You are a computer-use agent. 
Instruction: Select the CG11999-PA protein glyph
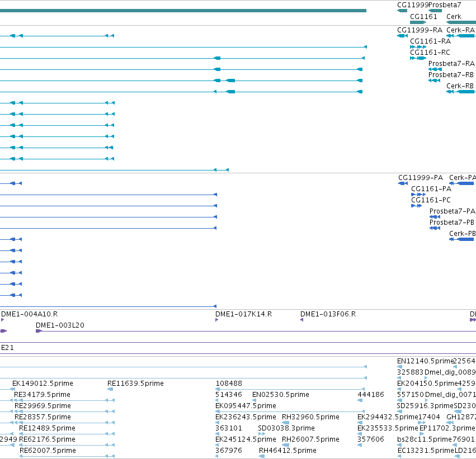click(x=403, y=183)
